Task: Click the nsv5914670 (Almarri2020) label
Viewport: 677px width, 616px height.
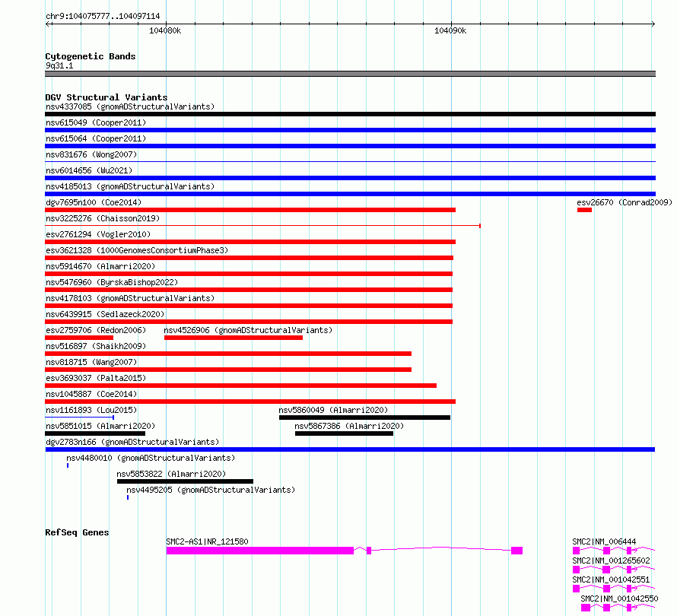Action: tap(100, 266)
